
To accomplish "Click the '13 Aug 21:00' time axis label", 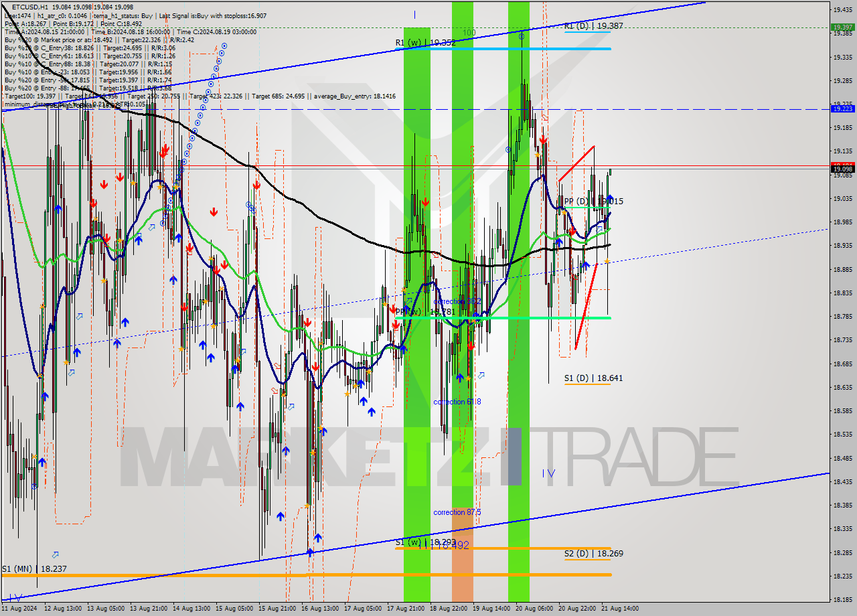I will [x=149, y=609].
